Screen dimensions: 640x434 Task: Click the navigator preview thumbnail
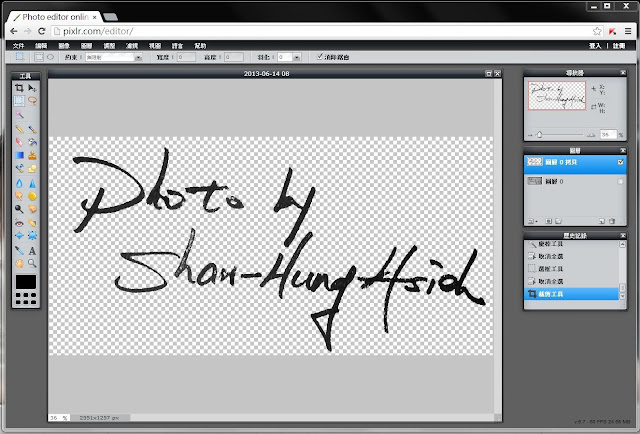click(557, 95)
